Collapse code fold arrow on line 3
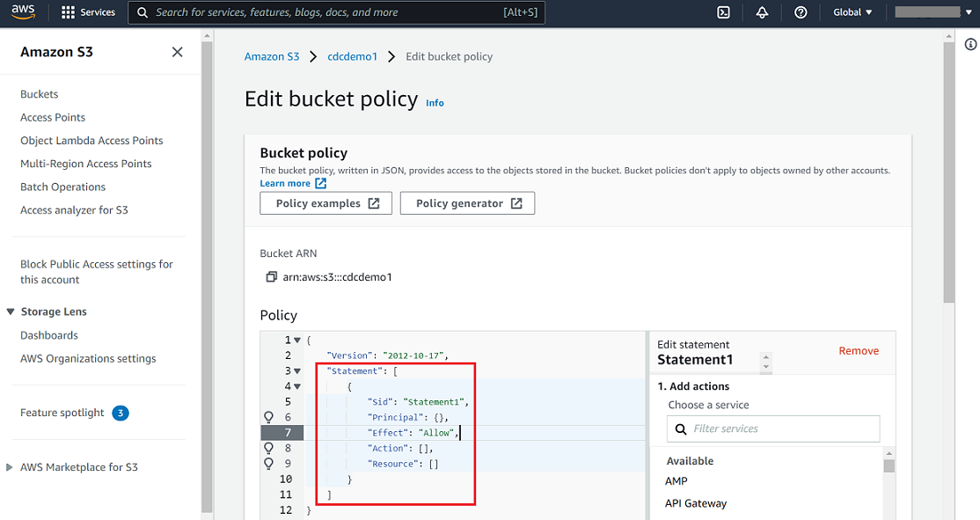The width and height of the screenshot is (980, 520). [x=297, y=371]
